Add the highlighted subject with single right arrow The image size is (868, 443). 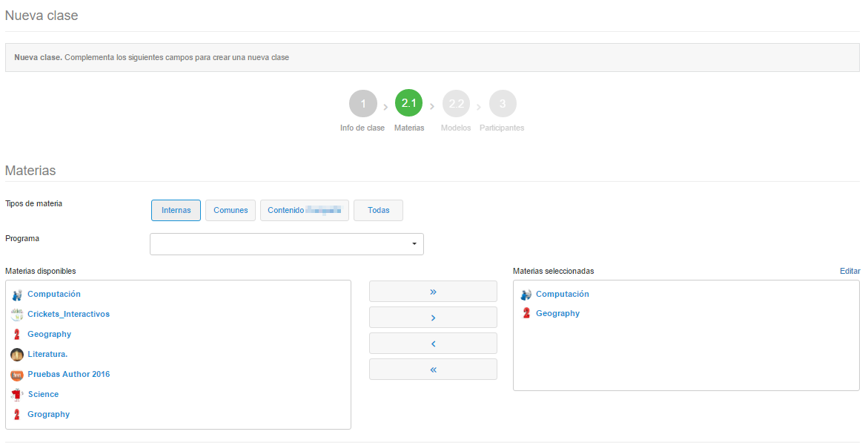point(433,318)
